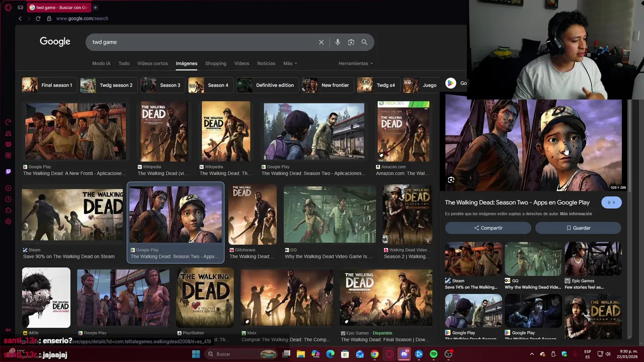Open Windows Start menu
The height and width of the screenshot is (362, 644).
(x=196, y=354)
